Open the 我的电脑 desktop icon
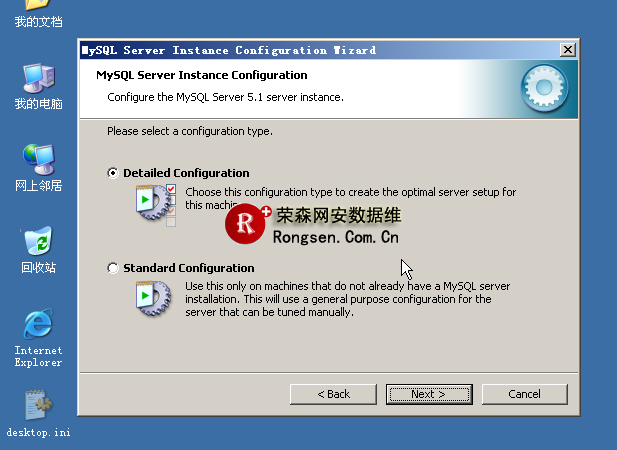The image size is (617, 450). [38, 78]
